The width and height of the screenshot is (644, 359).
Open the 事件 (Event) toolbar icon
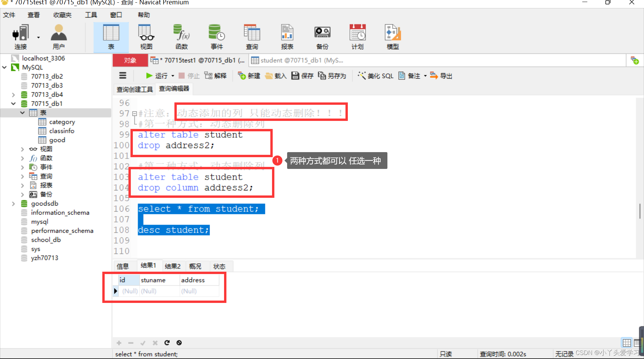tap(217, 37)
